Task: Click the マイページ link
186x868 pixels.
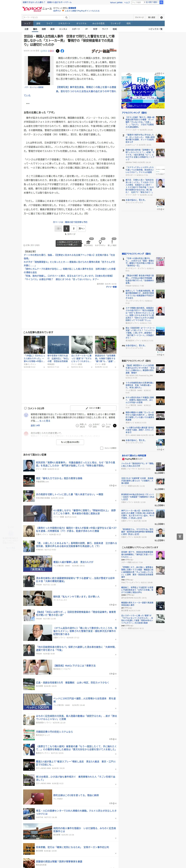Action: pos(139,18)
